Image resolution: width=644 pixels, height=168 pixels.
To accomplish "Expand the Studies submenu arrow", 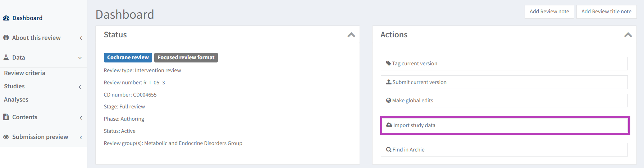I will [x=80, y=87].
